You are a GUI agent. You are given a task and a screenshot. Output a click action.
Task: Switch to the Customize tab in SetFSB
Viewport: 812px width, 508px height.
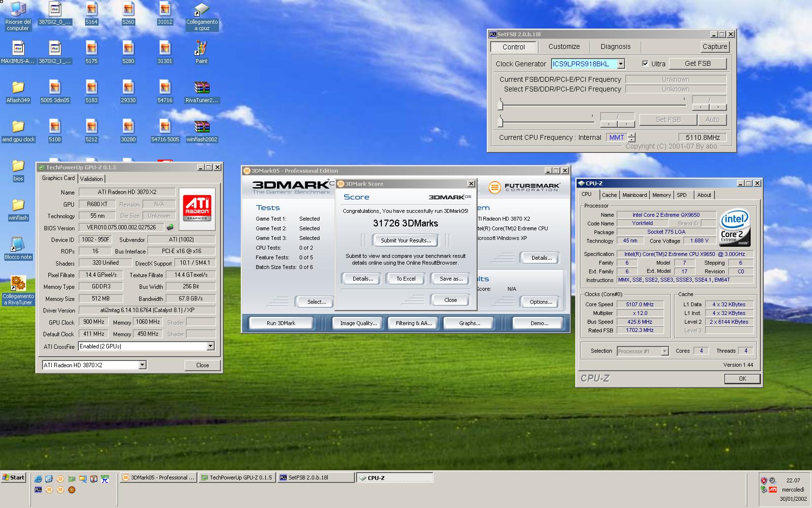(564, 46)
